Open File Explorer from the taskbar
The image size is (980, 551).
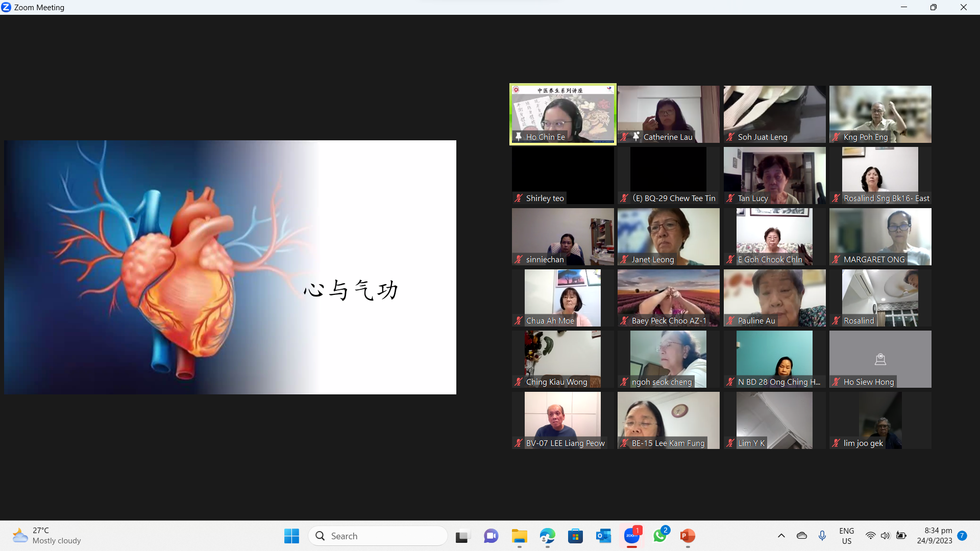519,536
